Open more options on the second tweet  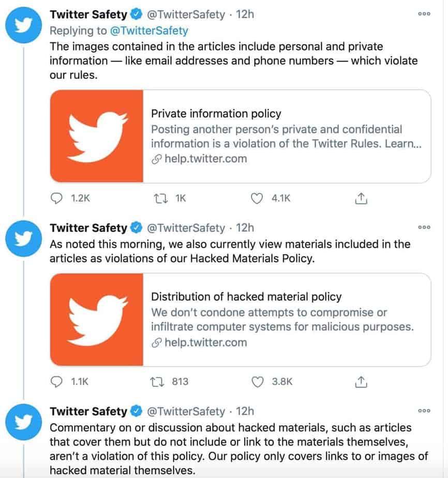click(424, 228)
